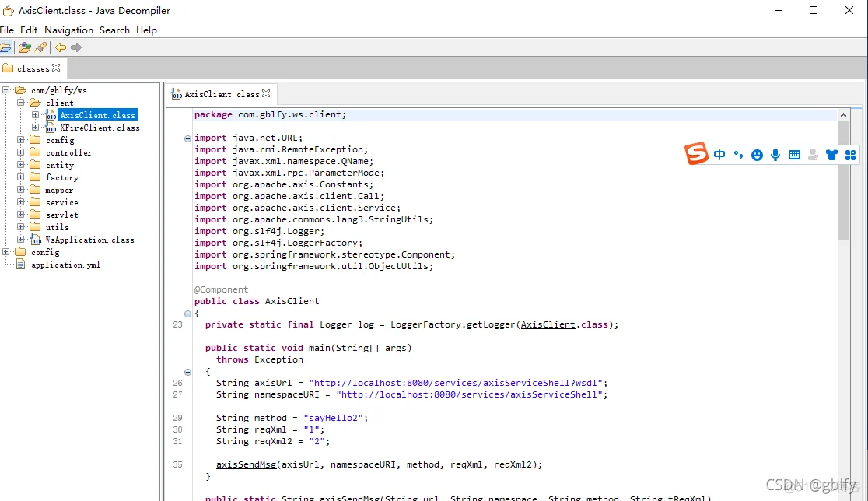
Task: Open the Navigation menu
Action: [68, 30]
